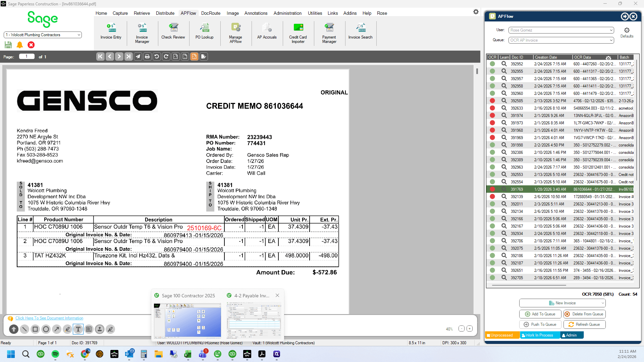Go to the next page
The height and width of the screenshot is (362, 644).
coord(119,57)
